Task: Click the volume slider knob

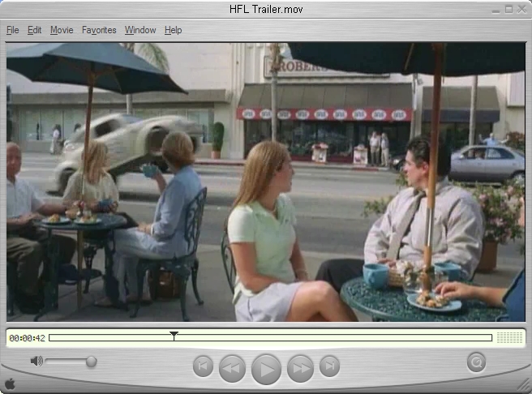Action: point(91,362)
